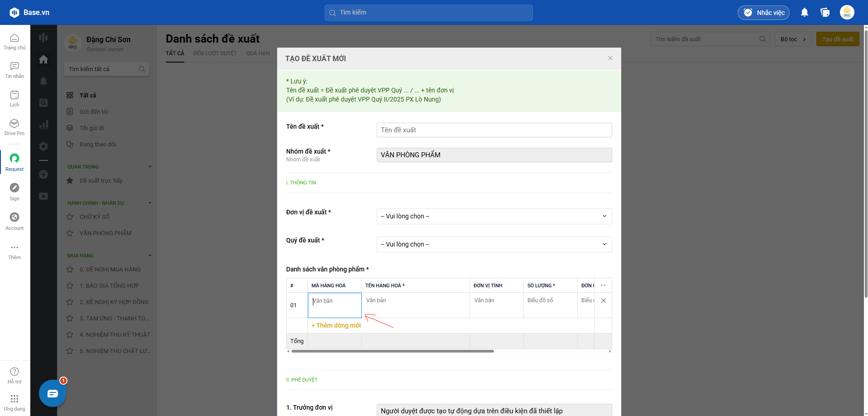Collapse the MUA HÀNG section

[150, 256]
